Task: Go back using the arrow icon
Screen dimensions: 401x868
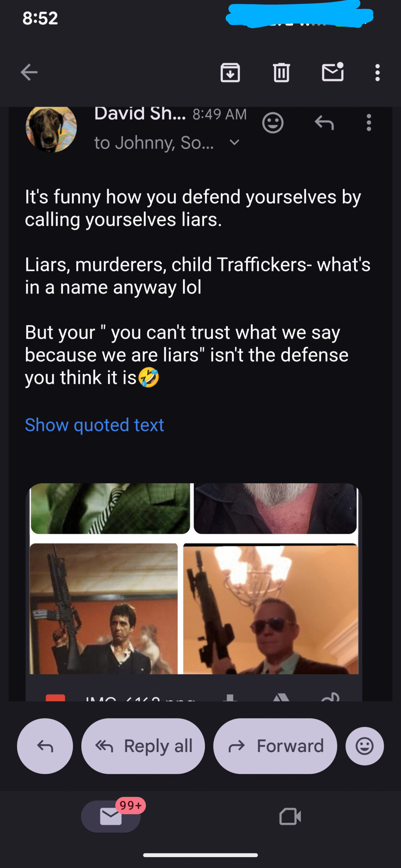Action: coord(29,73)
